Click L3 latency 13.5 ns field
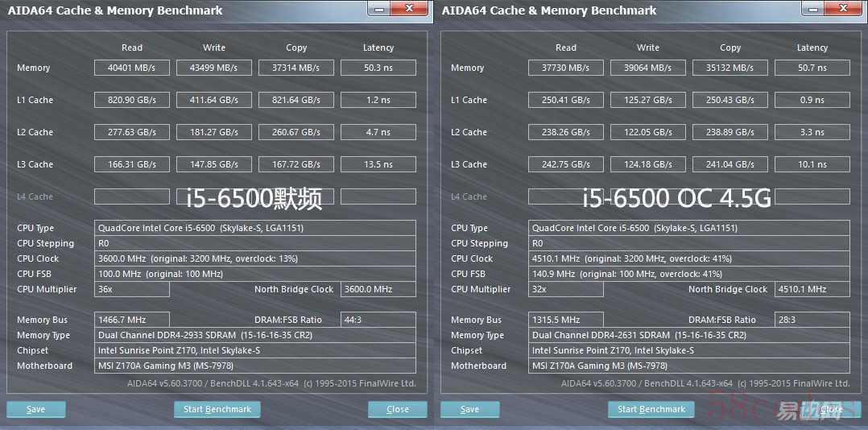Screen dimensions: 868x430 coord(378,163)
